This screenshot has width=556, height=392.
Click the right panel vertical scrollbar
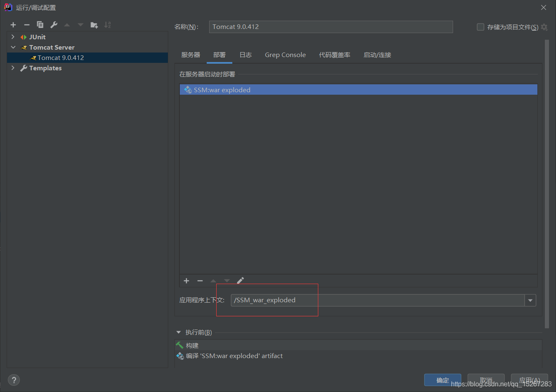click(x=547, y=184)
